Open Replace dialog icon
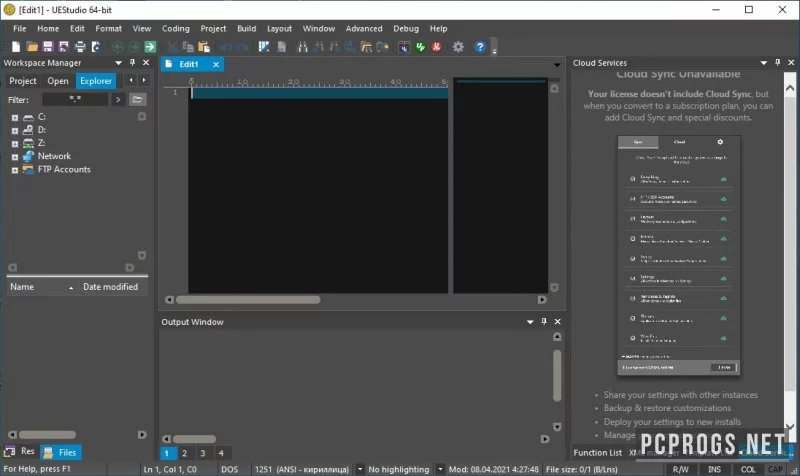This screenshot has height=476, width=800. (351, 47)
